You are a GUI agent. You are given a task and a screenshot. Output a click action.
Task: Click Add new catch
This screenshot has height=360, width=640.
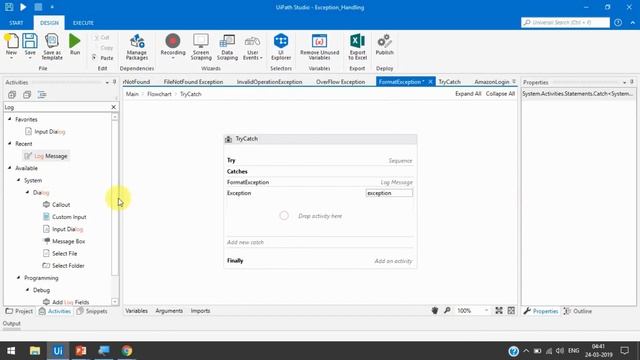click(x=245, y=242)
